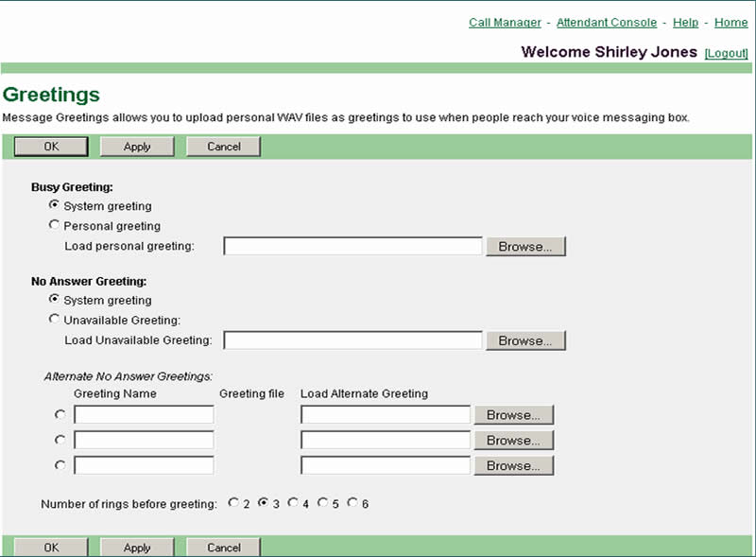Choose the Unavailable Greeting radio option
The height and width of the screenshot is (557, 756).
click(54, 320)
